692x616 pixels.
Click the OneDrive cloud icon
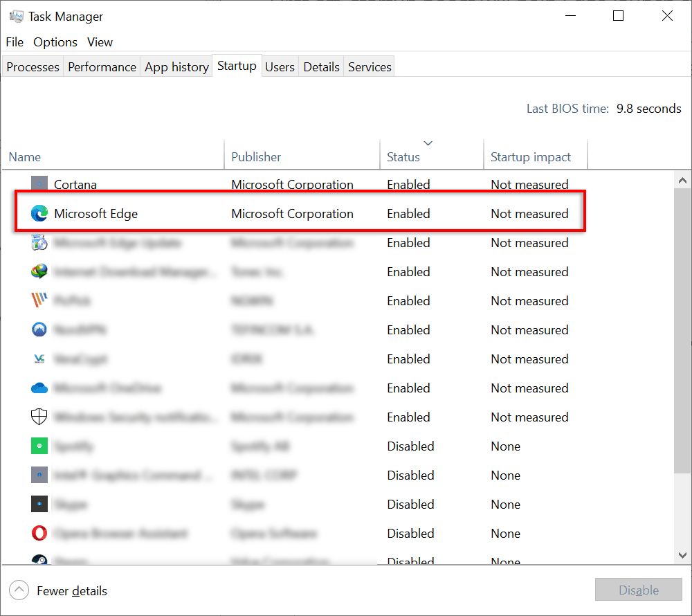click(39, 388)
